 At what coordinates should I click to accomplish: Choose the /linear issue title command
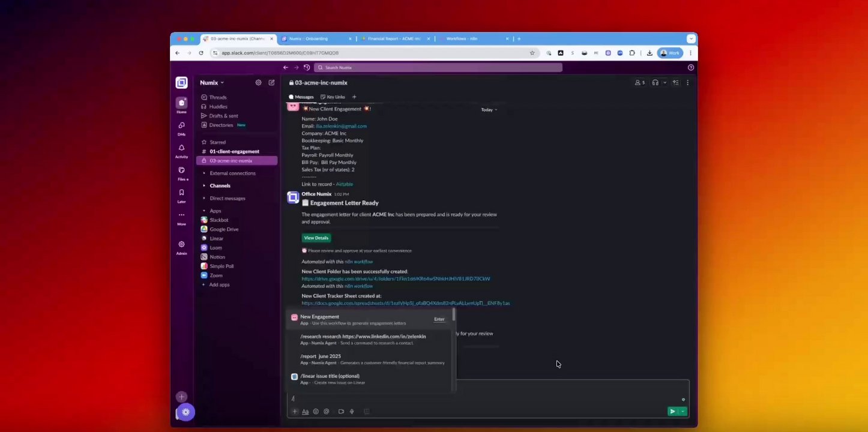click(370, 379)
